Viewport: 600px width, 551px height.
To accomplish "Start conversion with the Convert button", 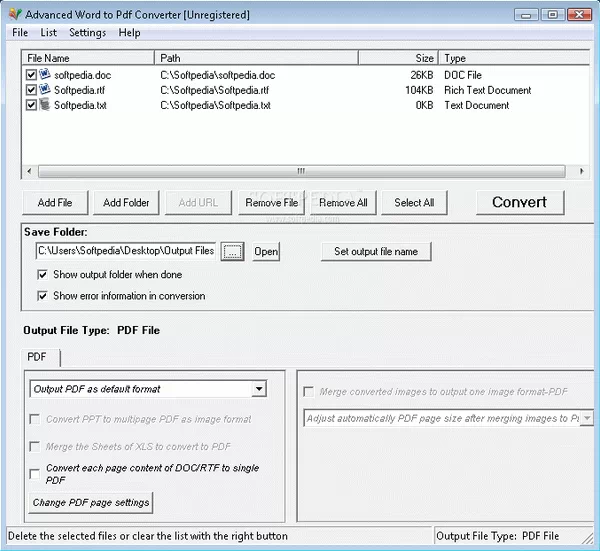I will [520, 202].
